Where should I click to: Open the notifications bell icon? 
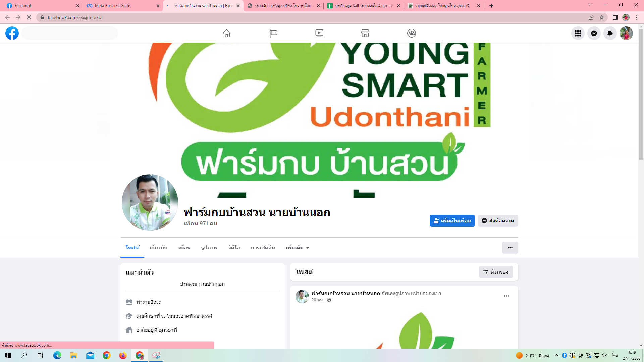[610, 33]
